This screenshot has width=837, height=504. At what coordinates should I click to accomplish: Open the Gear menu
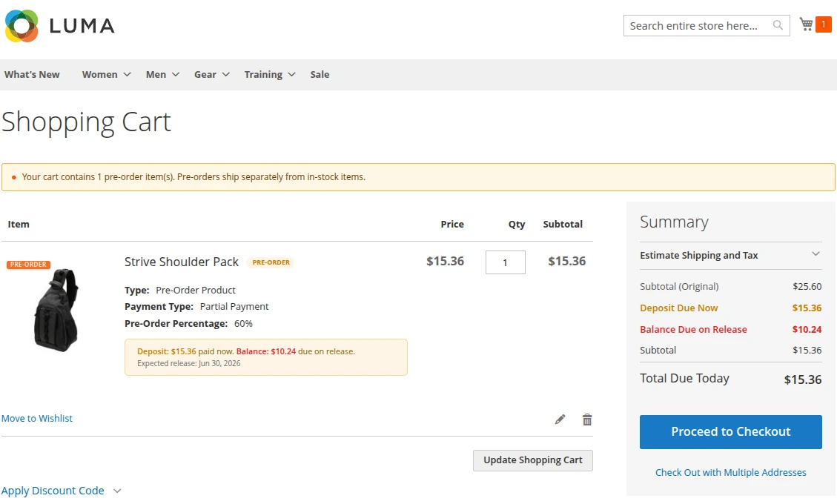click(205, 75)
